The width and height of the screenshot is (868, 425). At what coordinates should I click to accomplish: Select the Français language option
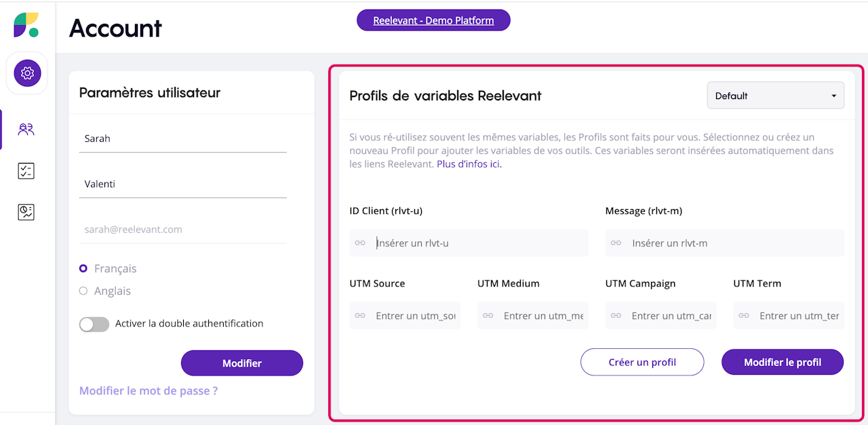(83, 269)
